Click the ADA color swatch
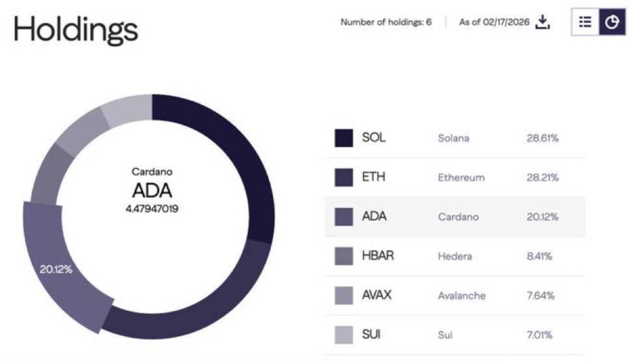 [x=344, y=217]
